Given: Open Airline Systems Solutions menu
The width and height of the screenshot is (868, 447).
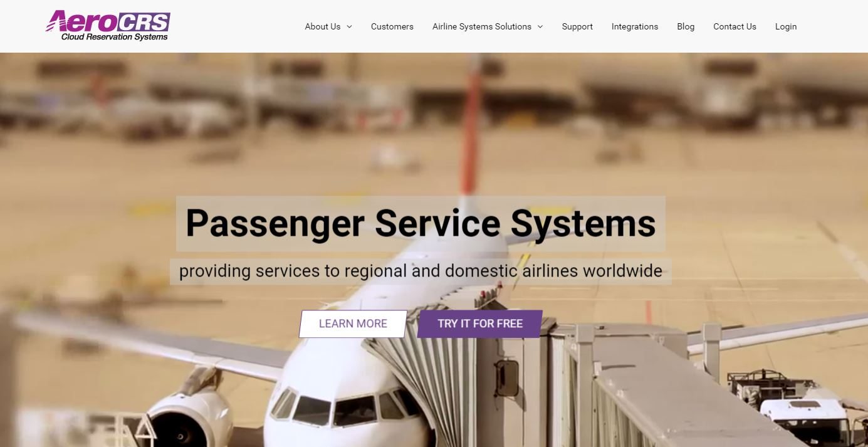Looking at the screenshot, I should click(x=481, y=26).
